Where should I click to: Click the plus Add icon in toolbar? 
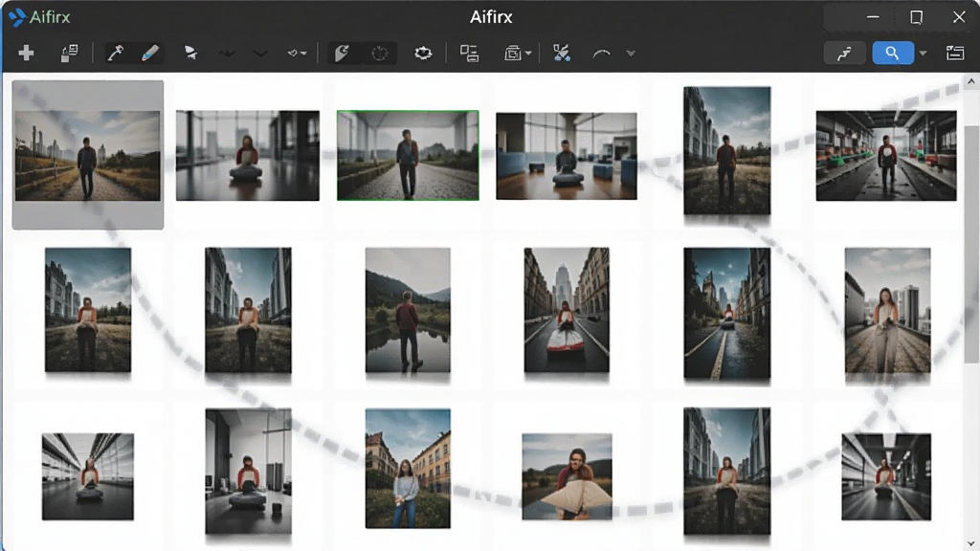(26, 54)
